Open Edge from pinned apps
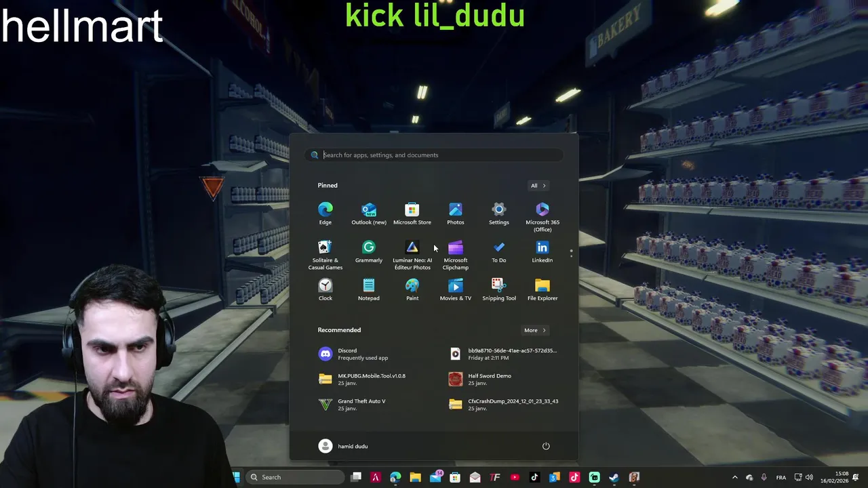 pyautogui.click(x=325, y=214)
